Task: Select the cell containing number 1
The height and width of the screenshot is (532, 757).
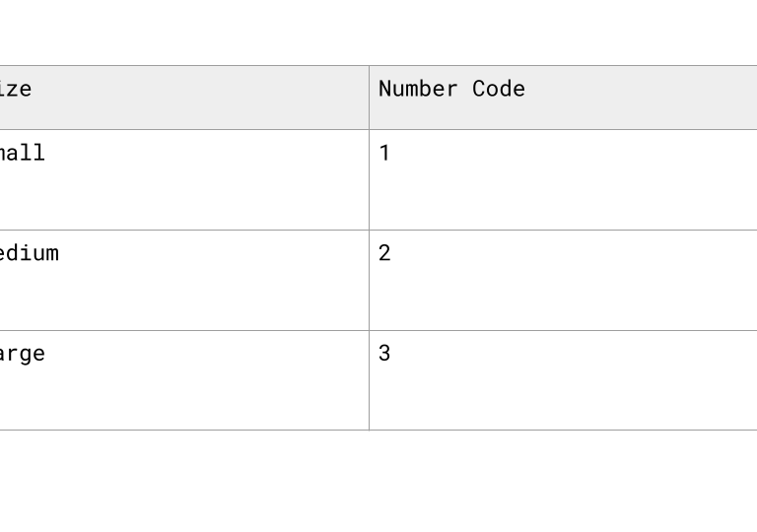Action: coord(562,179)
